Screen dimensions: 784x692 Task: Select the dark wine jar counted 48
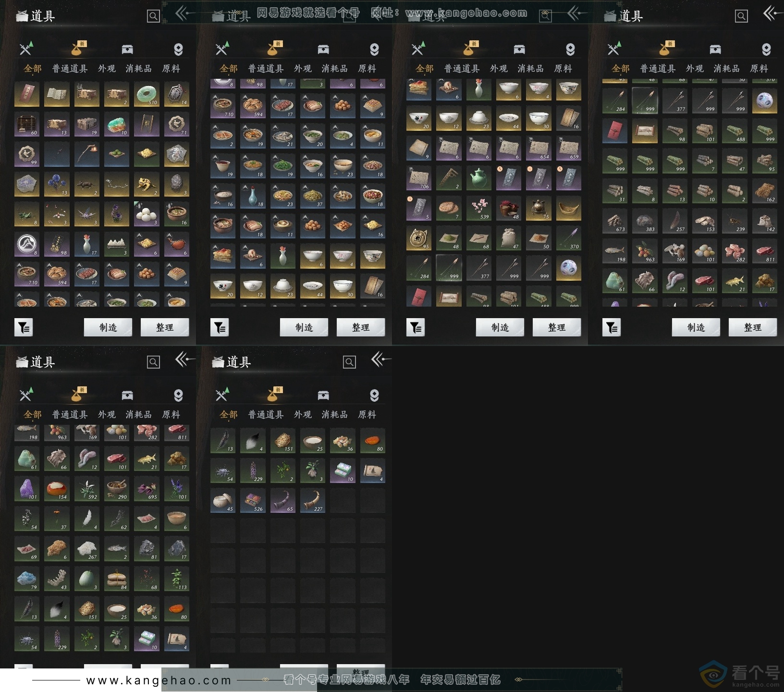click(x=509, y=209)
